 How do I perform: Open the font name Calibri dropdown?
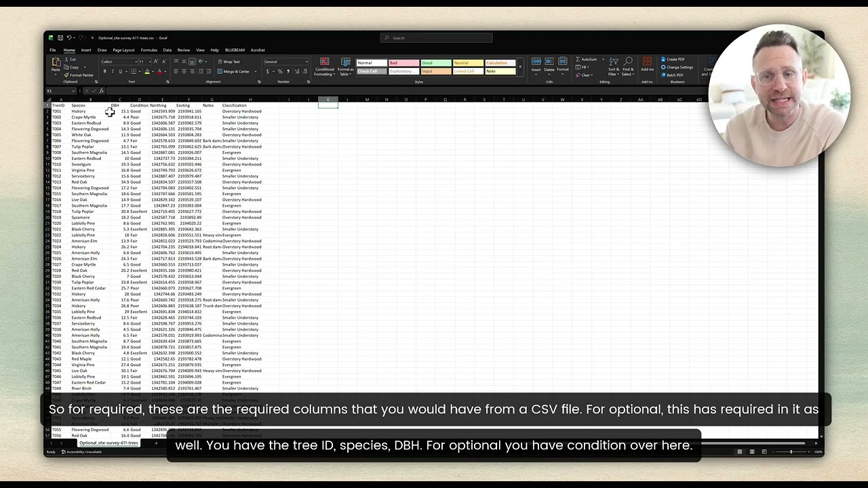pyautogui.click(x=136, y=62)
